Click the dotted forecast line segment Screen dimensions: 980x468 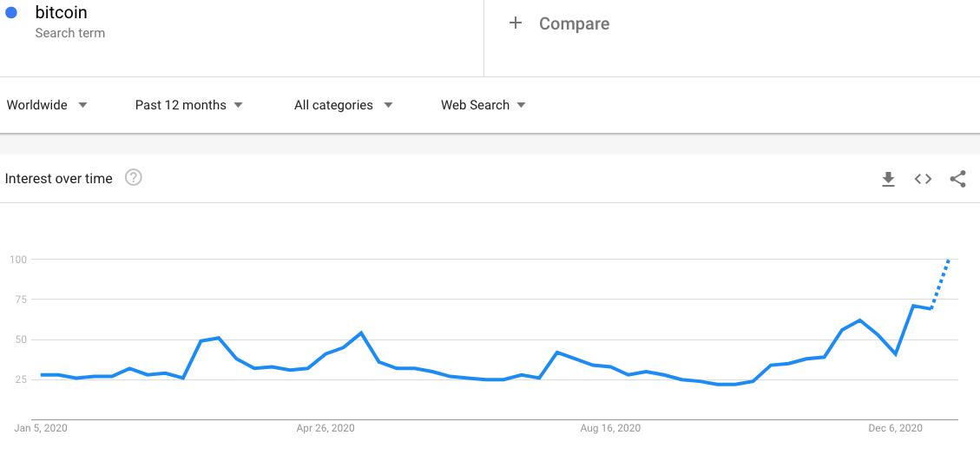(x=940, y=284)
